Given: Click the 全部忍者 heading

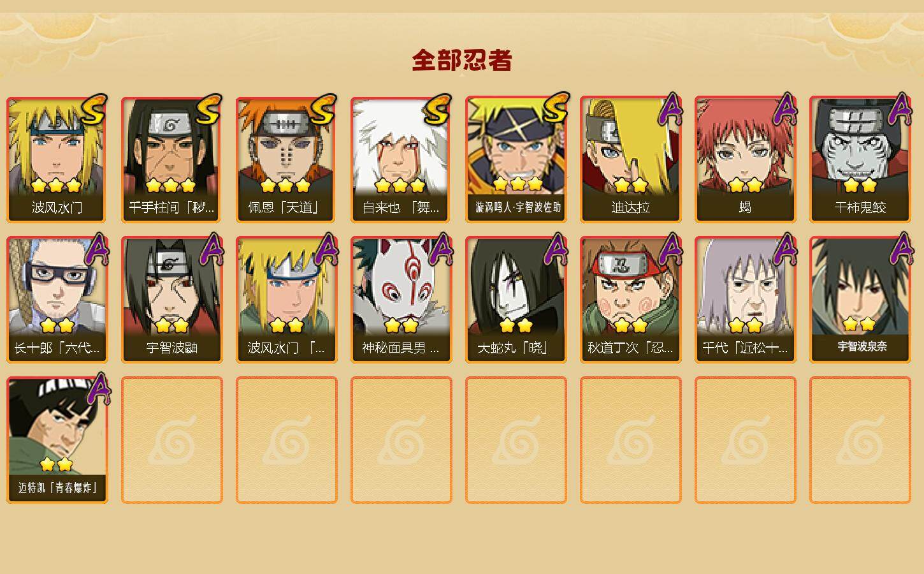Looking at the screenshot, I should pyautogui.click(x=462, y=60).
